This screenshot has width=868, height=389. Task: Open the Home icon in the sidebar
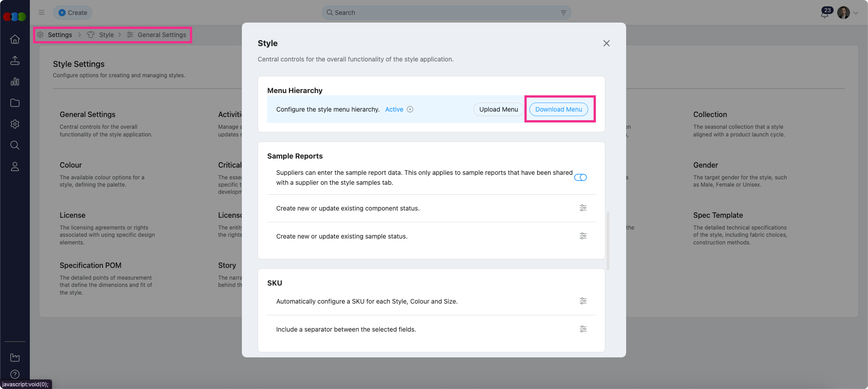tap(15, 39)
